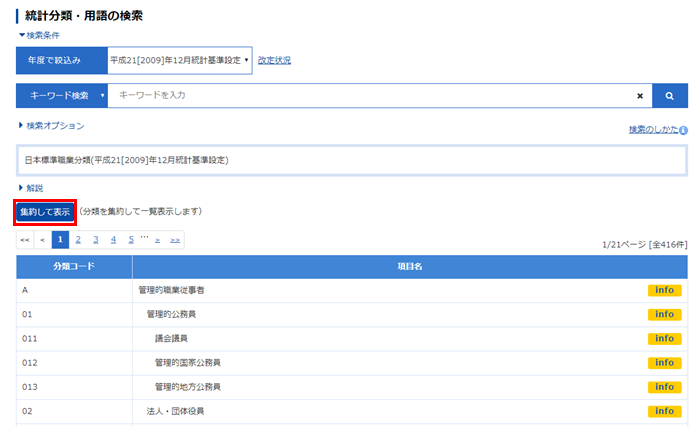Open info badge for 管理的公務員
The height and width of the screenshot is (427, 697).
[664, 314]
